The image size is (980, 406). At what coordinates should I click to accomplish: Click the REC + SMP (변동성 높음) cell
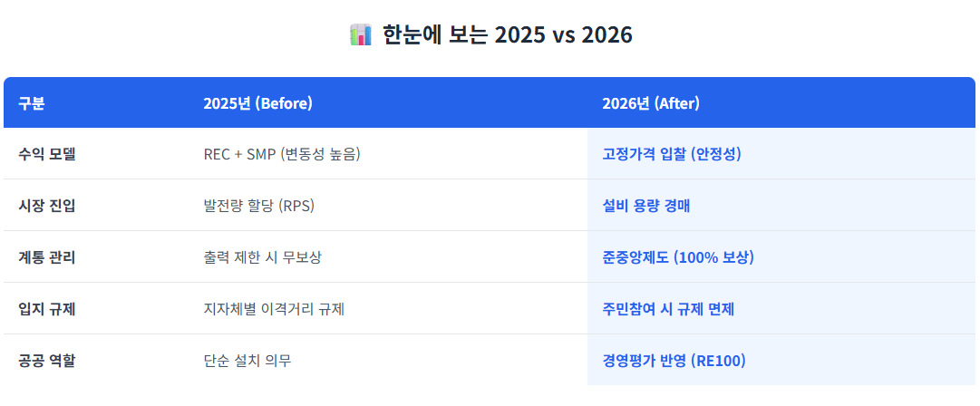(282, 154)
